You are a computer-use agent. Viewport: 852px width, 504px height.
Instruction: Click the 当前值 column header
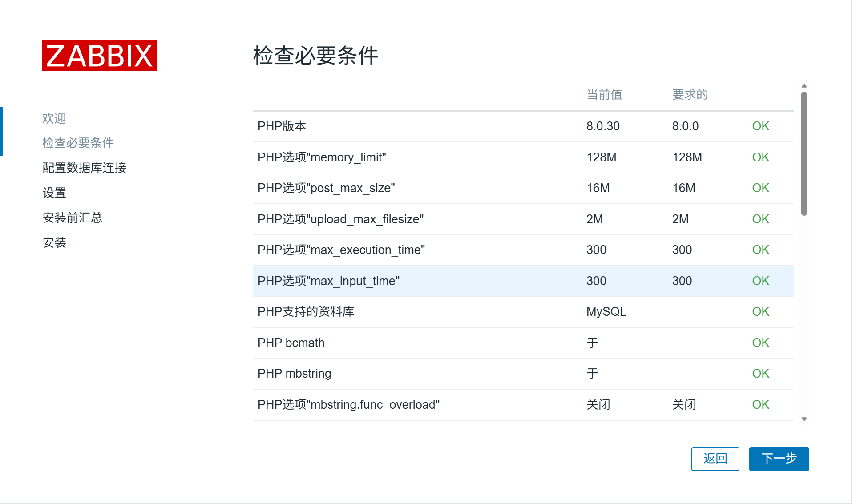point(604,94)
